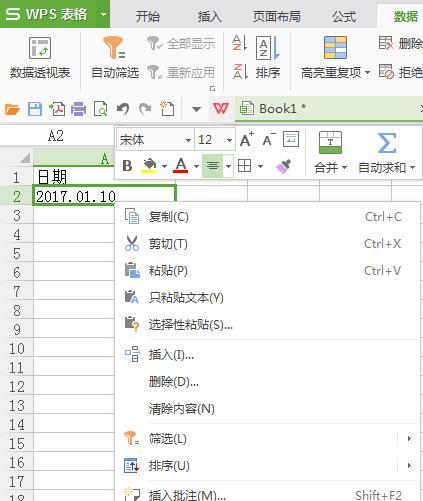This screenshot has height=501, width=423.
Task: Click the Format Painter brush icon
Action: pos(284,166)
